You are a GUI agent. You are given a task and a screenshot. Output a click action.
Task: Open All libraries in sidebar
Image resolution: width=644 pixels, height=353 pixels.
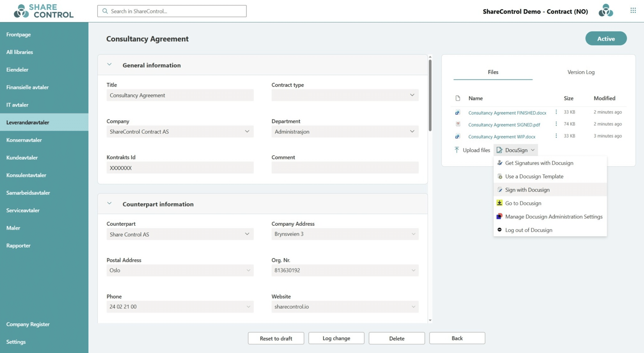pos(44,52)
